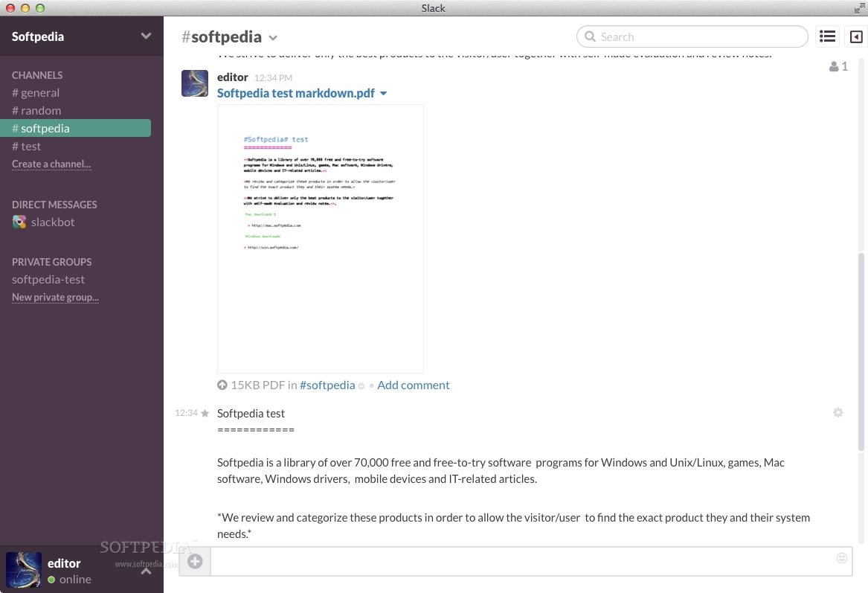
Task: Click the member count person icon
Action: (x=834, y=66)
